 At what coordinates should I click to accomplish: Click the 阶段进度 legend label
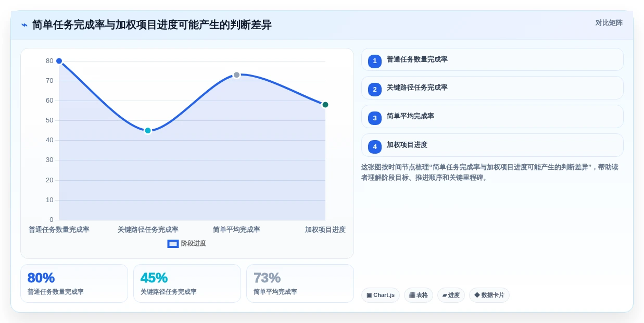194,243
